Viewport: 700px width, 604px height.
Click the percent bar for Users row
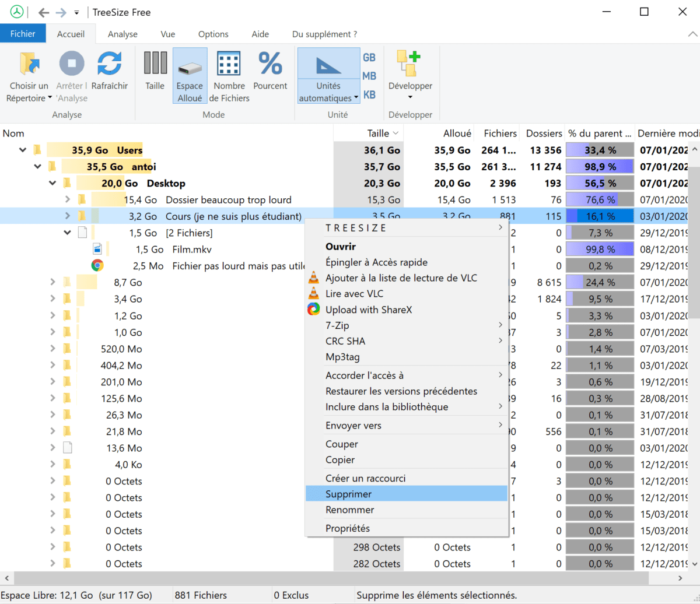click(x=600, y=150)
